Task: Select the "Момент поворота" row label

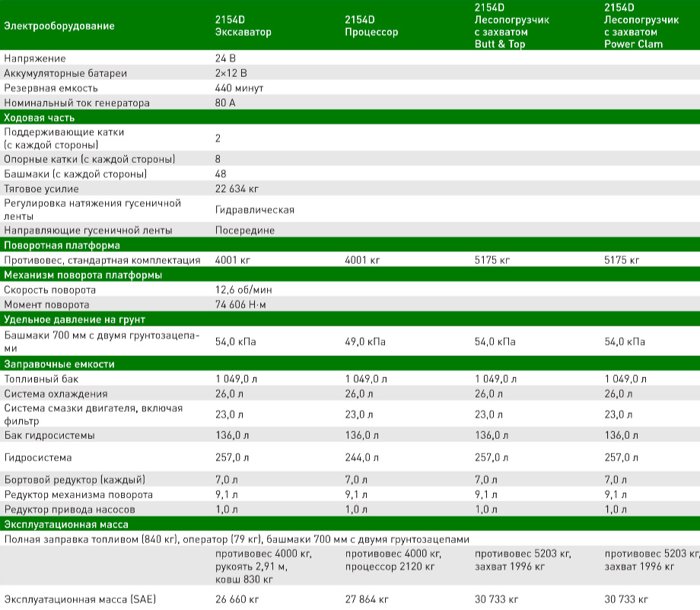Action: coord(46,305)
